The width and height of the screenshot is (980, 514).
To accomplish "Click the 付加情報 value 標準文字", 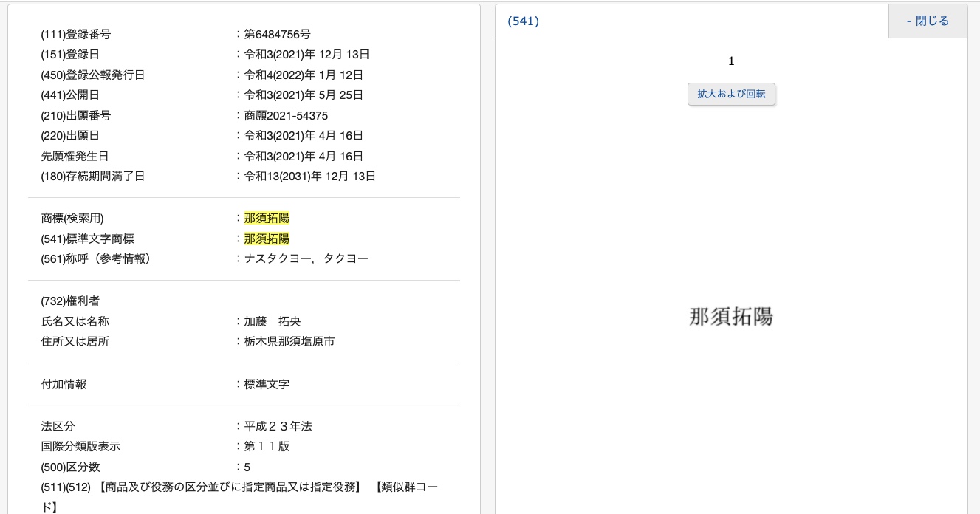I will click(x=267, y=384).
